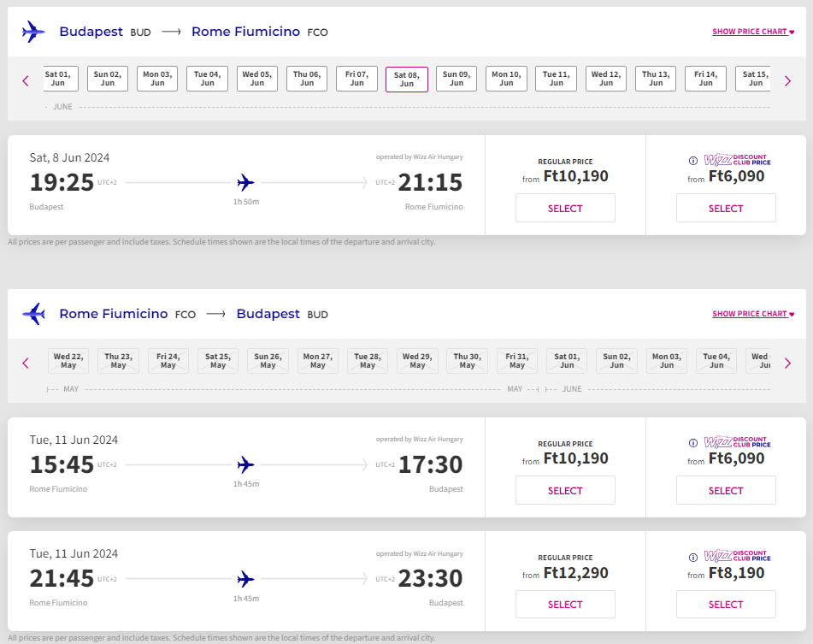Select outbound date Sat 01, Jun

[x=61, y=79]
